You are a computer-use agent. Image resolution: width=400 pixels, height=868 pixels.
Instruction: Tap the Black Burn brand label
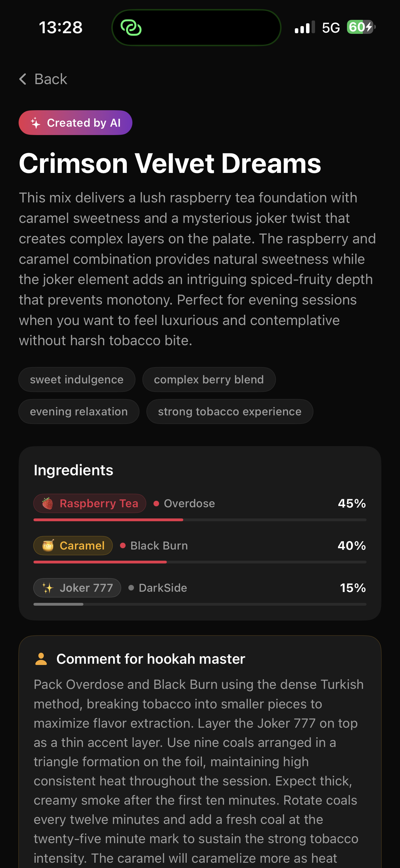click(159, 545)
